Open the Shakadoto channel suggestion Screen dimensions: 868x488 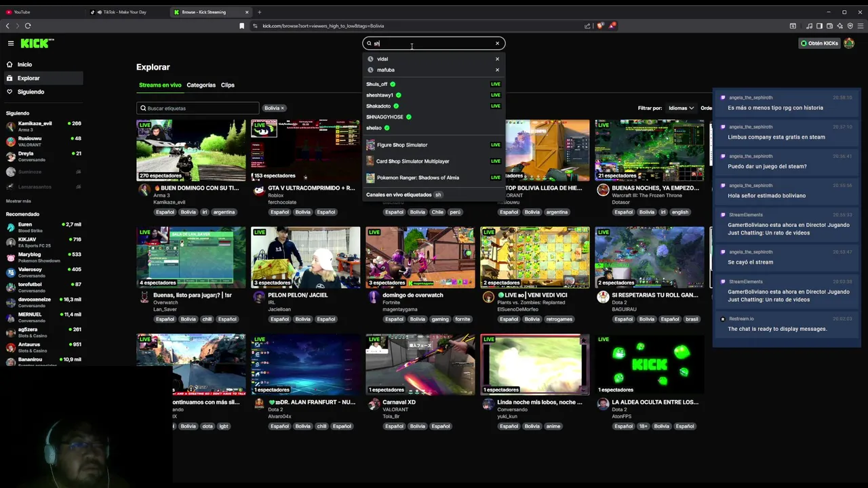point(433,106)
